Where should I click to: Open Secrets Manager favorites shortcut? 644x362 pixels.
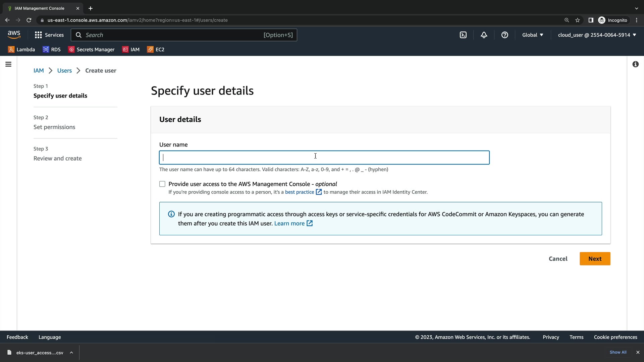[91, 49]
